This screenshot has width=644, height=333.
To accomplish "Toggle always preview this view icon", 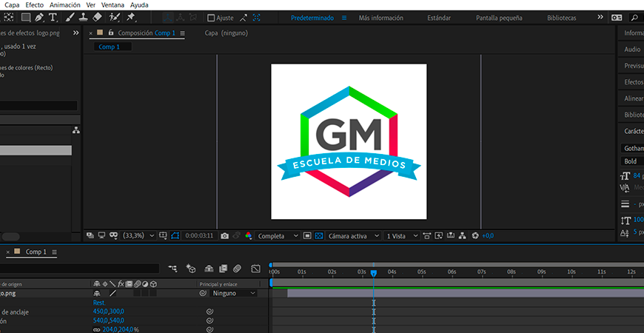I will coord(90,235).
